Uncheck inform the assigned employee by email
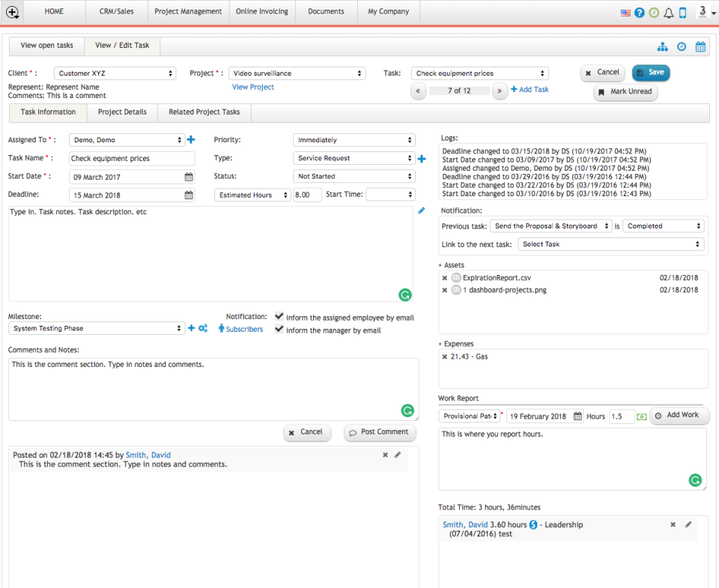719x588 pixels. point(279,316)
